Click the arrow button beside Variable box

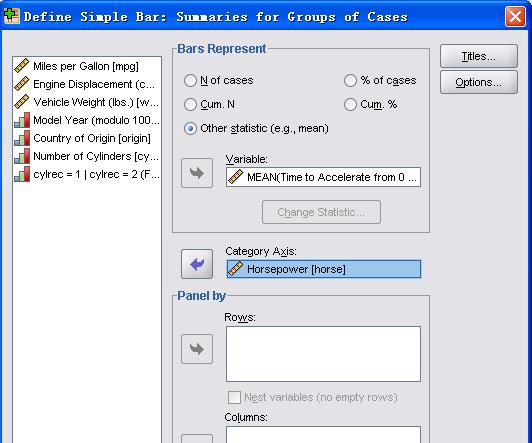point(197,173)
